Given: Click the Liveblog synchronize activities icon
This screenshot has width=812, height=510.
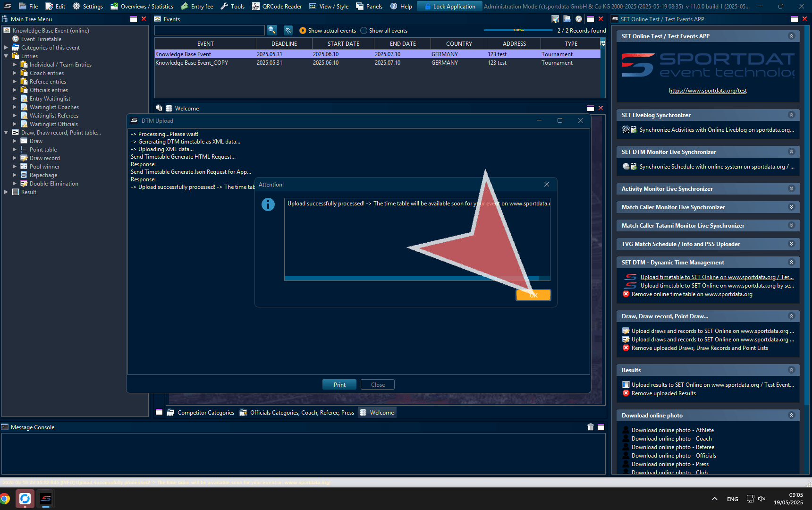Looking at the screenshot, I should tap(626, 130).
